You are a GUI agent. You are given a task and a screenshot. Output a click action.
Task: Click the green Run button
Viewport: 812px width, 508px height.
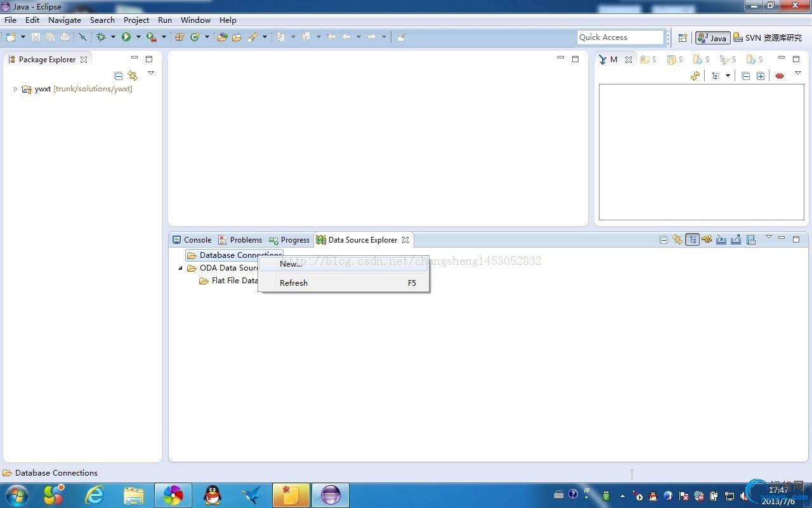tap(126, 37)
